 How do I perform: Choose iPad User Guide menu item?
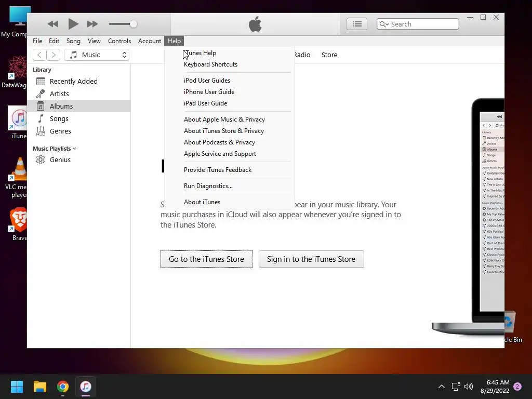[x=229, y=103]
